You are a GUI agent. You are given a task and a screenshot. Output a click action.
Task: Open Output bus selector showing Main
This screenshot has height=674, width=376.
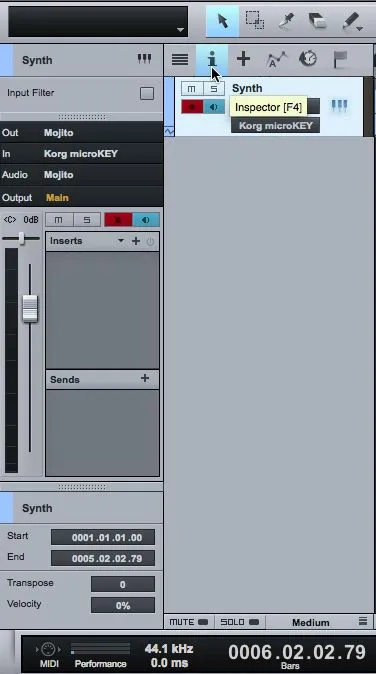pos(81,197)
